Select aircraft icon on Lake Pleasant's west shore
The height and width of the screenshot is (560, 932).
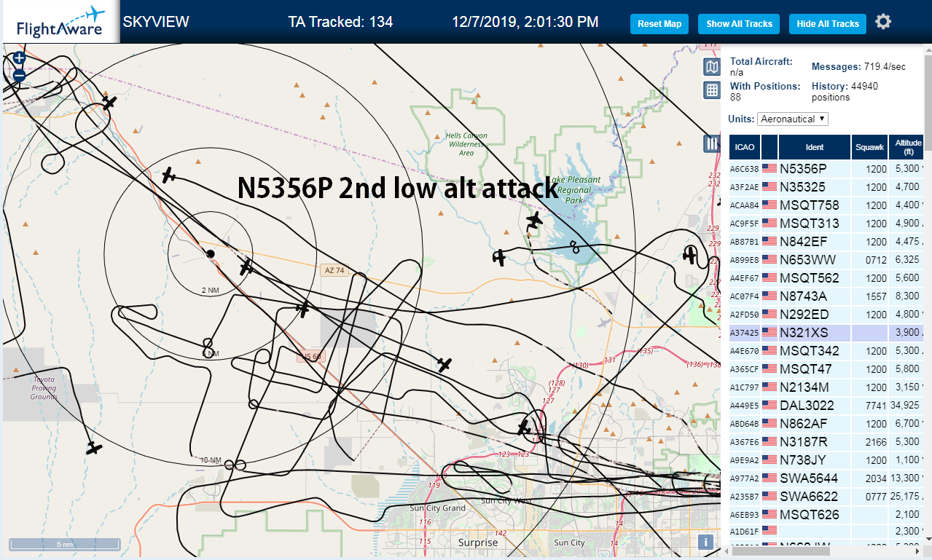(x=534, y=219)
